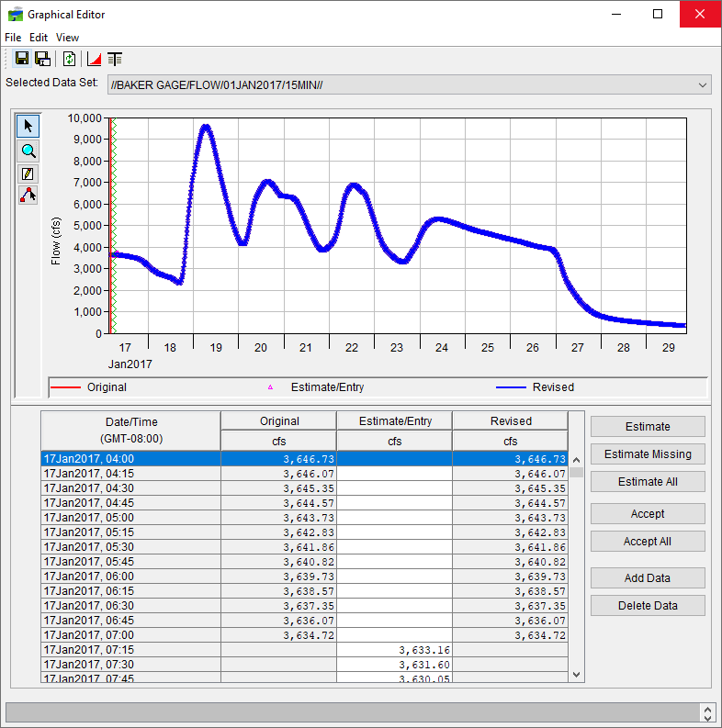Click the Add Data button
Screen dimensions: 722x728
648,578
